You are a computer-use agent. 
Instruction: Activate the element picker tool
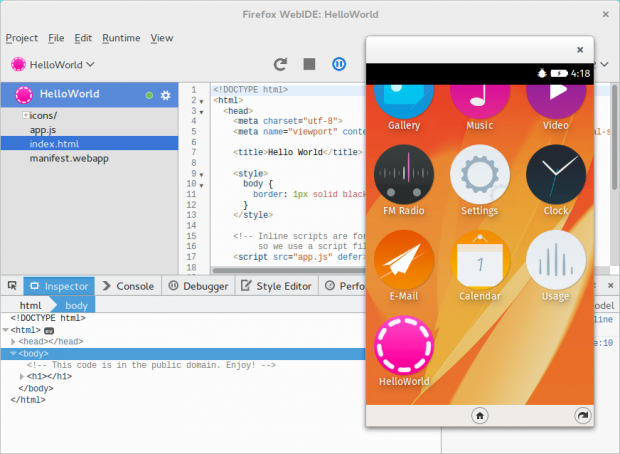(12, 286)
